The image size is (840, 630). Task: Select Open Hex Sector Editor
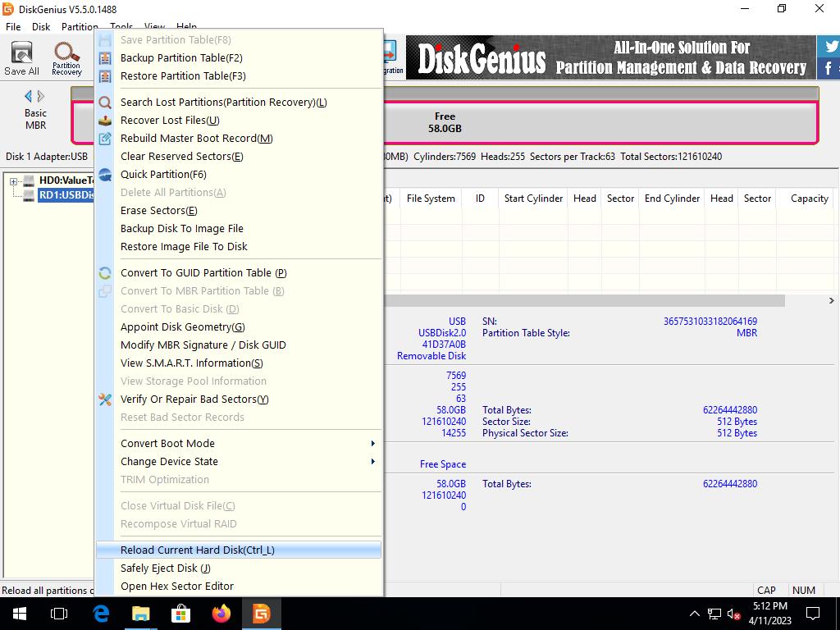176,587
